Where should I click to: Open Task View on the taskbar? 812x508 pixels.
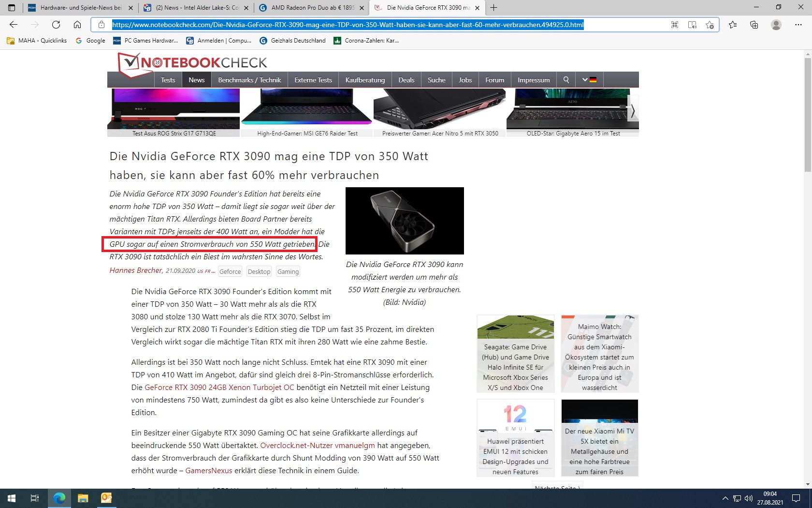coord(35,498)
